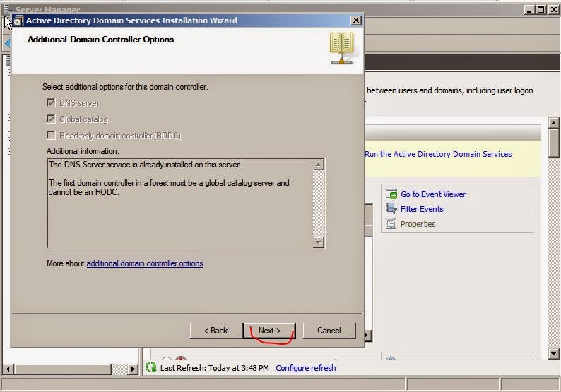Go Back in the wizard
This screenshot has width=561, height=392.
(215, 331)
